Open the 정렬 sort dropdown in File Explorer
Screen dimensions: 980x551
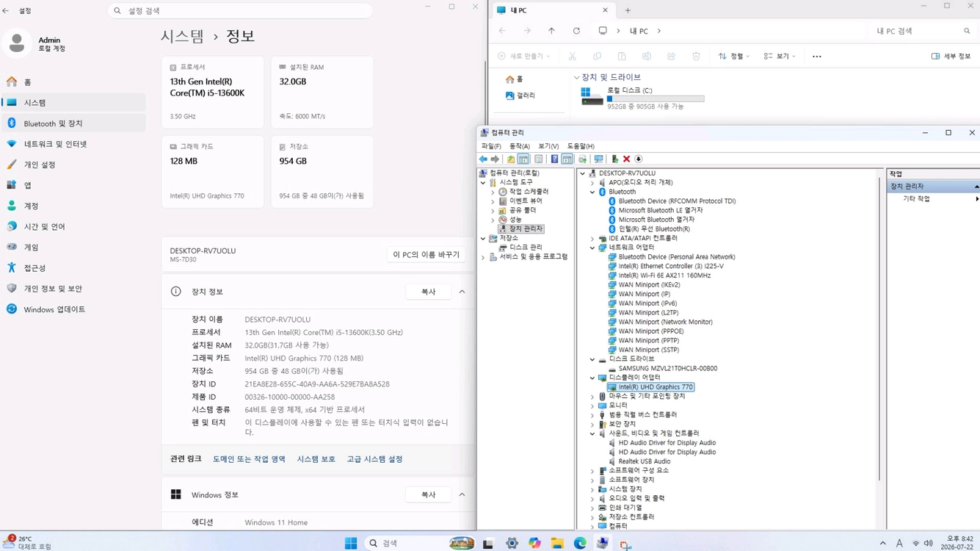point(734,56)
